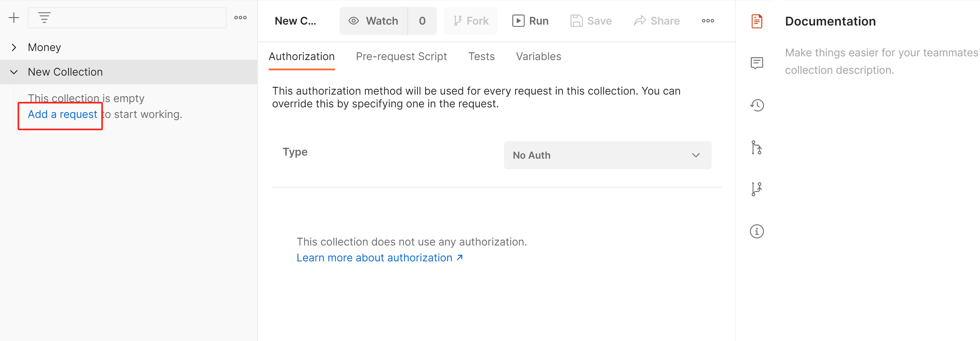
Task: Click the Tests tab
Action: click(x=481, y=57)
